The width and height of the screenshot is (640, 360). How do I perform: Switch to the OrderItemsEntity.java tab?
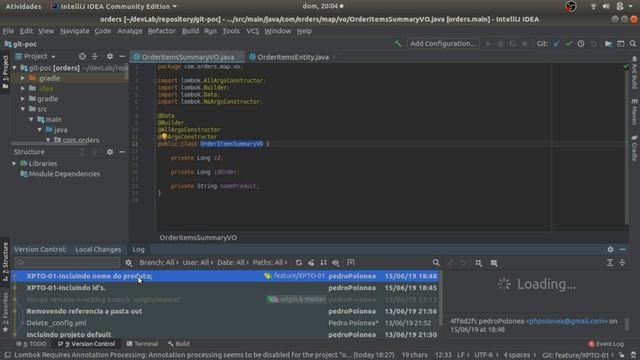click(293, 57)
